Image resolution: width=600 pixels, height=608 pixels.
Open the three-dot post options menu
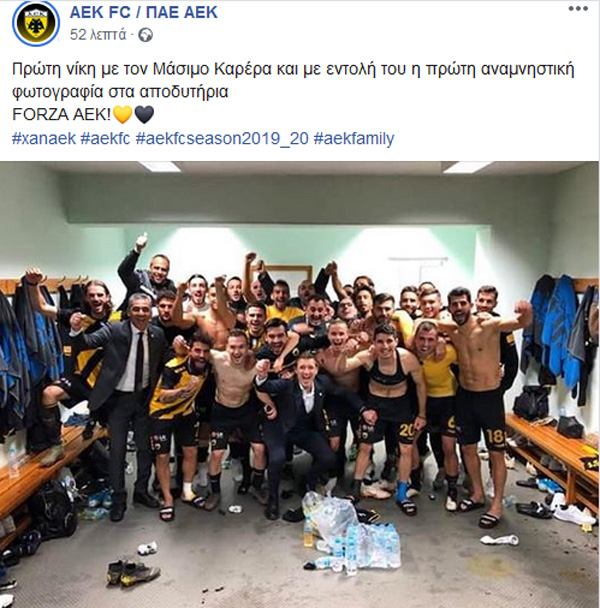(x=578, y=9)
